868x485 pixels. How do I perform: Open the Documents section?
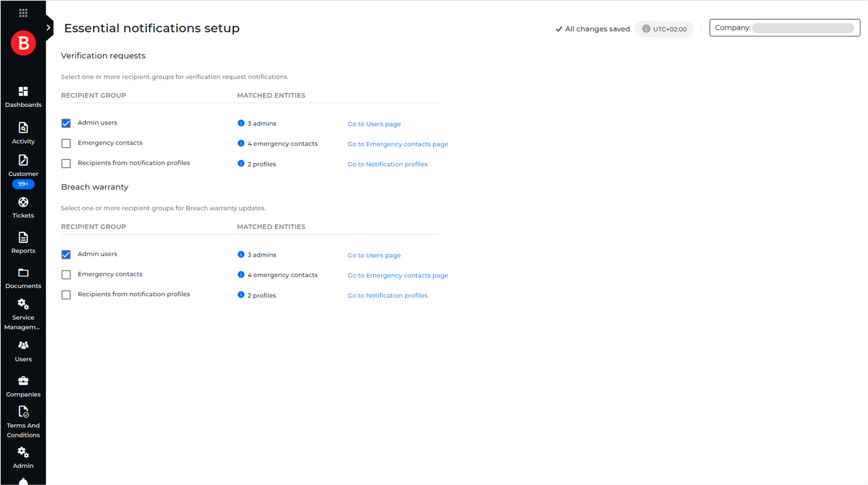pyautogui.click(x=23, y=278)
